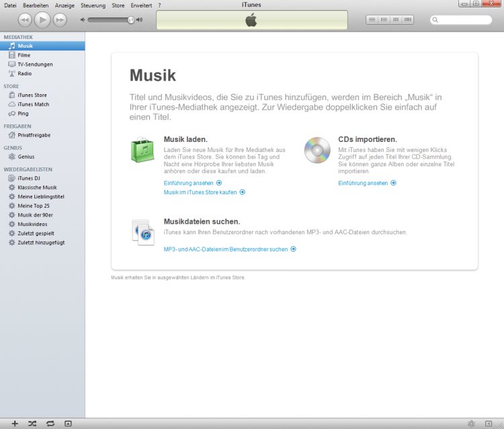Switch to album list view

[x=384, y=20]
